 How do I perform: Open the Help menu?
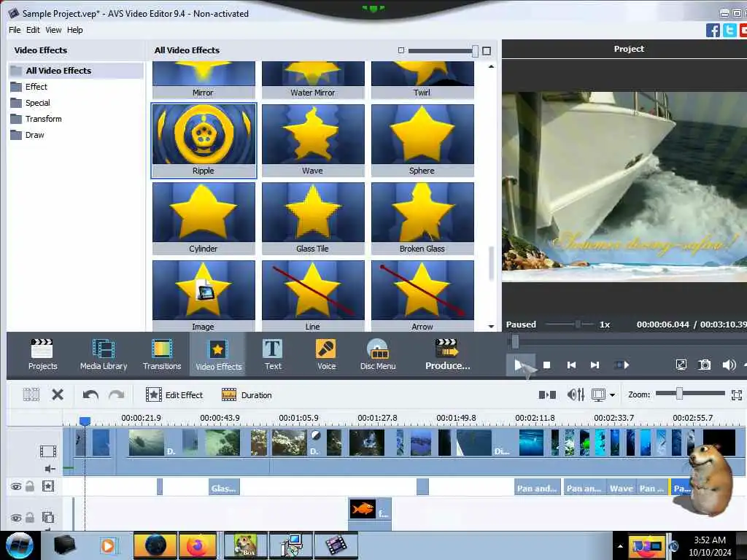(x=75, y=29)
